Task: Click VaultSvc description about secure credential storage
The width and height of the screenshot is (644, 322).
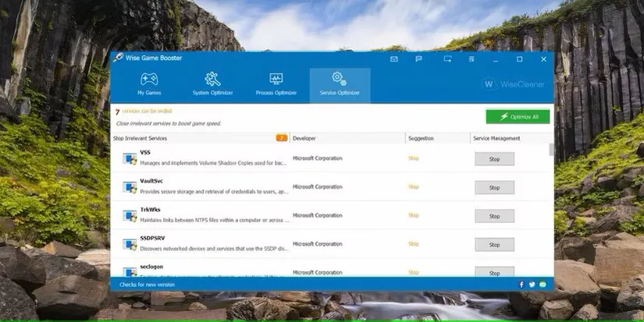Action: coord(215,192)
